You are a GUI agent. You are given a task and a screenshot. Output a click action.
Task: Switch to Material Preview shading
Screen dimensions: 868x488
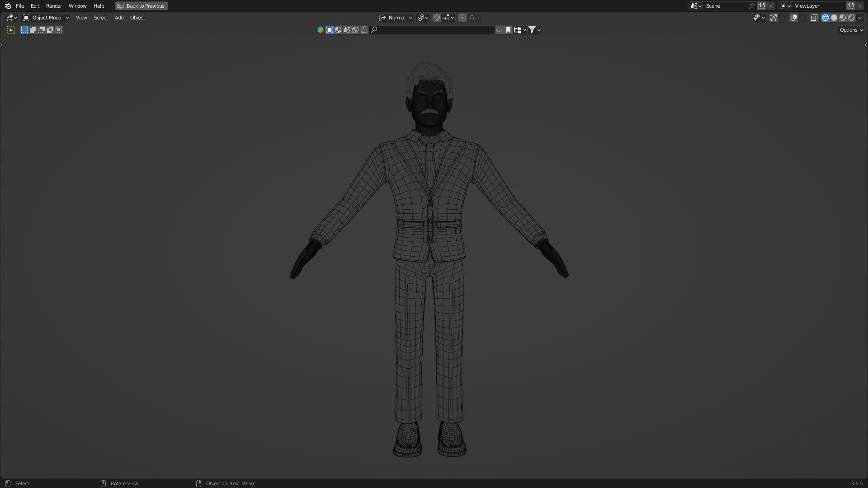[843, 18]
